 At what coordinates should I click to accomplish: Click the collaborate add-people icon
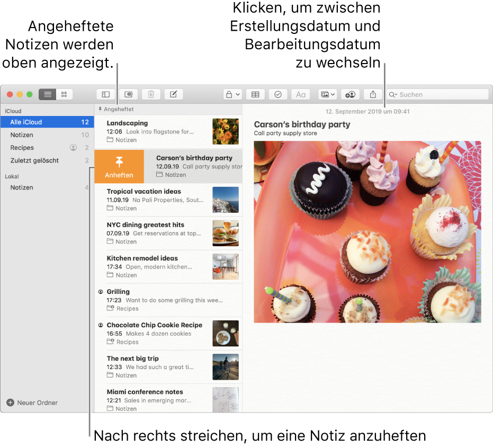pyautogui.click(x=350, y=94)
